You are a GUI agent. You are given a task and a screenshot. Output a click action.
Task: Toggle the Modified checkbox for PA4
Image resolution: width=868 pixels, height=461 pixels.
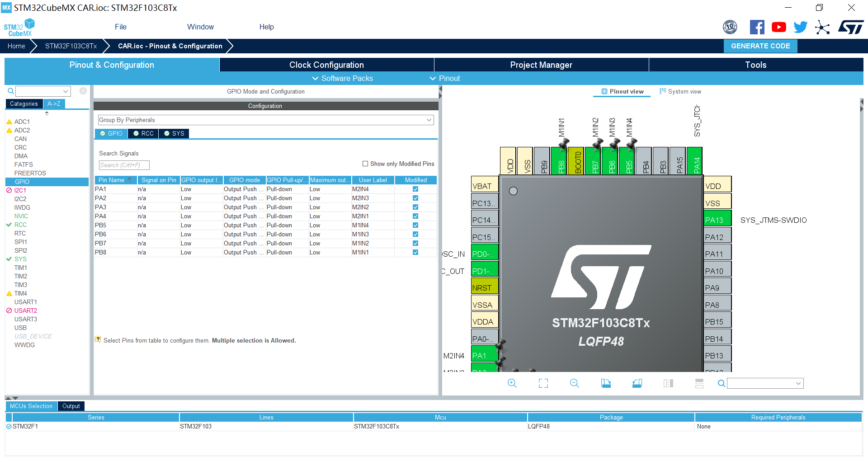[415, 216]
